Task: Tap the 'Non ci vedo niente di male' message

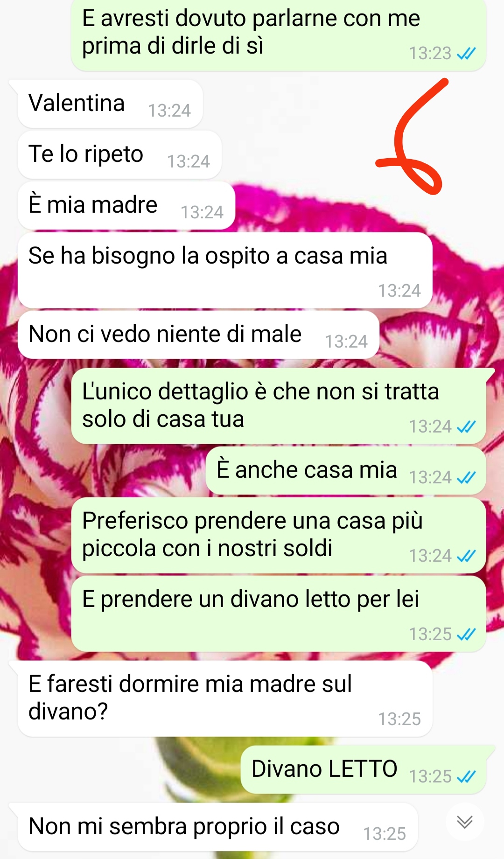Action: [198, 335]
